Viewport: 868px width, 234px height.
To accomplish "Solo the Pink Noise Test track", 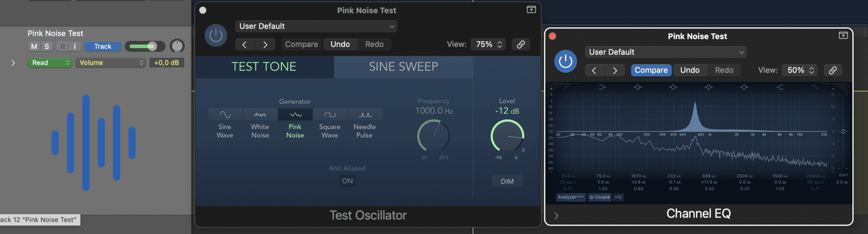I will pyautogui.click(x=47, y=46).
